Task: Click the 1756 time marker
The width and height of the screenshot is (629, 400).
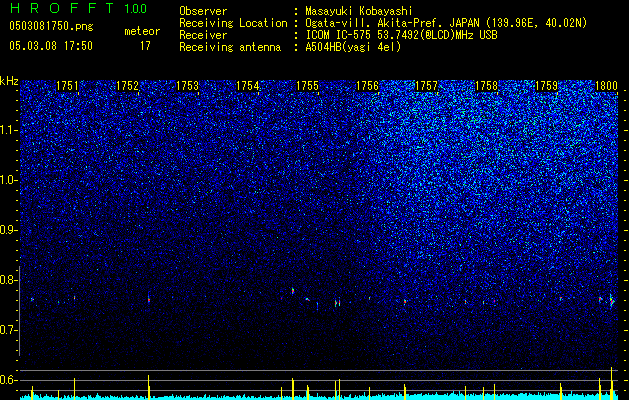Action: click(367, 86)
